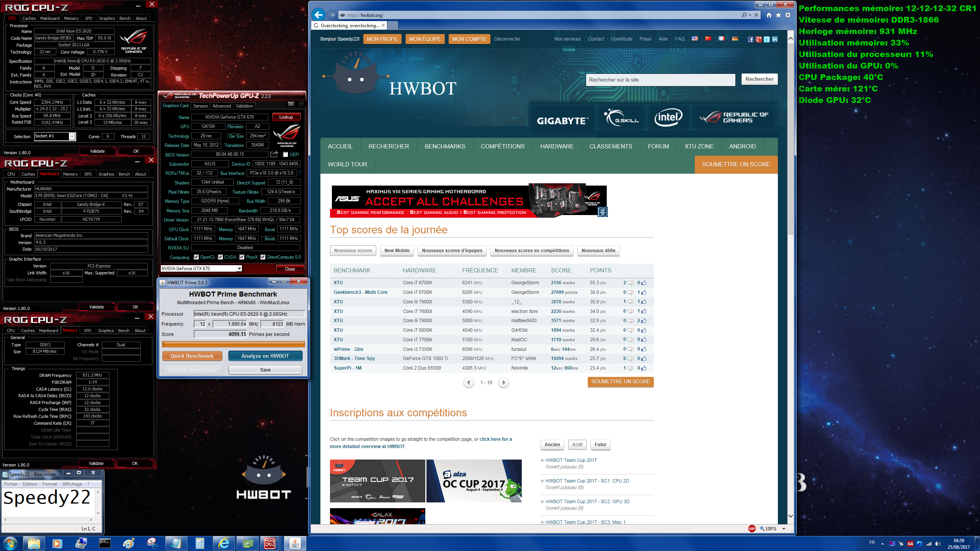980x551 pixels.
Task: Click SOUMETTRE UN SCORE in navigation bar
Action: (736, 165)
